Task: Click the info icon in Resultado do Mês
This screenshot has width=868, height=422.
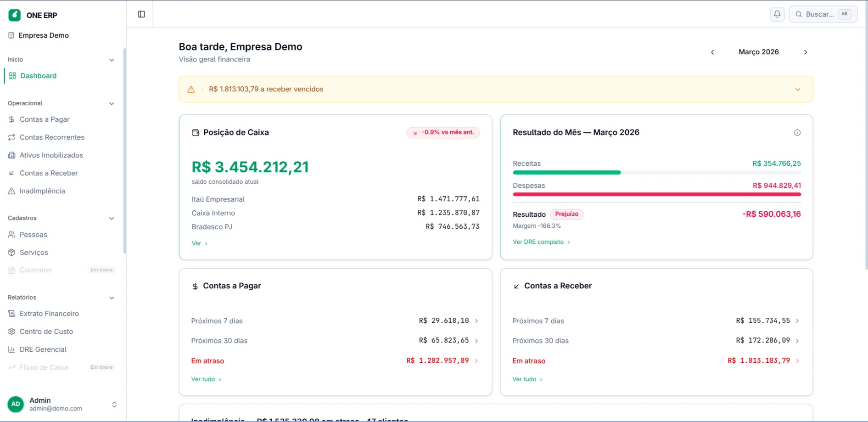Action: 797,133
